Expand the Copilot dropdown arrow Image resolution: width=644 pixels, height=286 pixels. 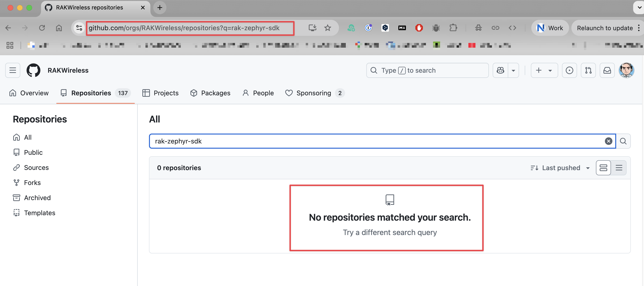coord(513,70)
